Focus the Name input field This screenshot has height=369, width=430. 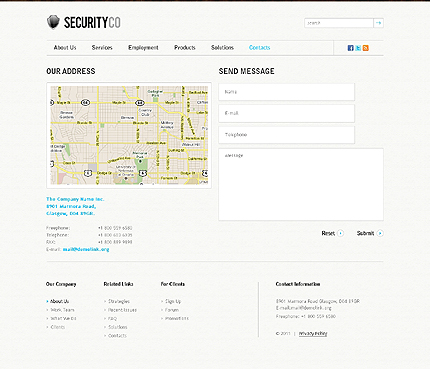point(287,92)
